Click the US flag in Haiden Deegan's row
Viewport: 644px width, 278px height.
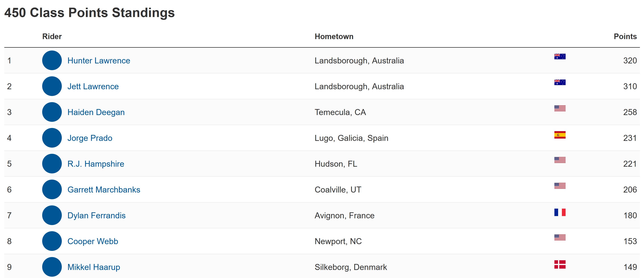(560, 108)
